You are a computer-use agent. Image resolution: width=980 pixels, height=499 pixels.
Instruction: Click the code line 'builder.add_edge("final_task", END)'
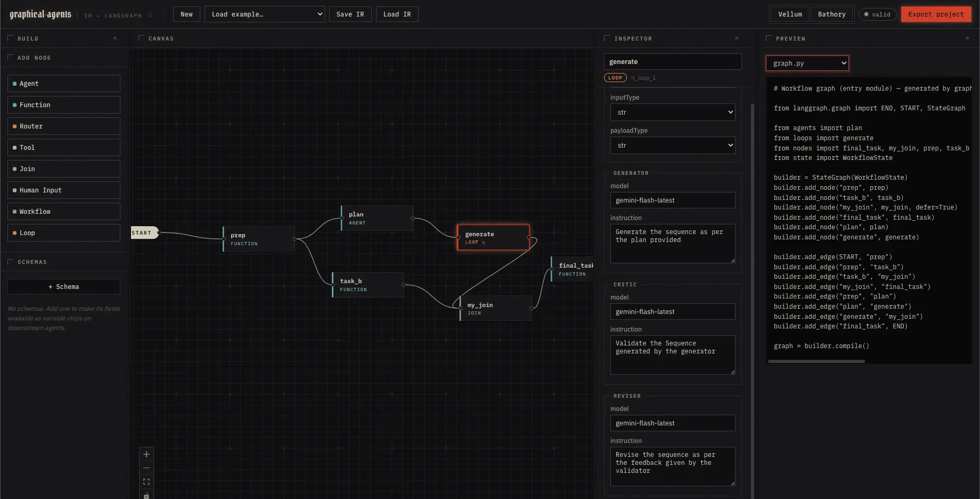pos(840,326)
